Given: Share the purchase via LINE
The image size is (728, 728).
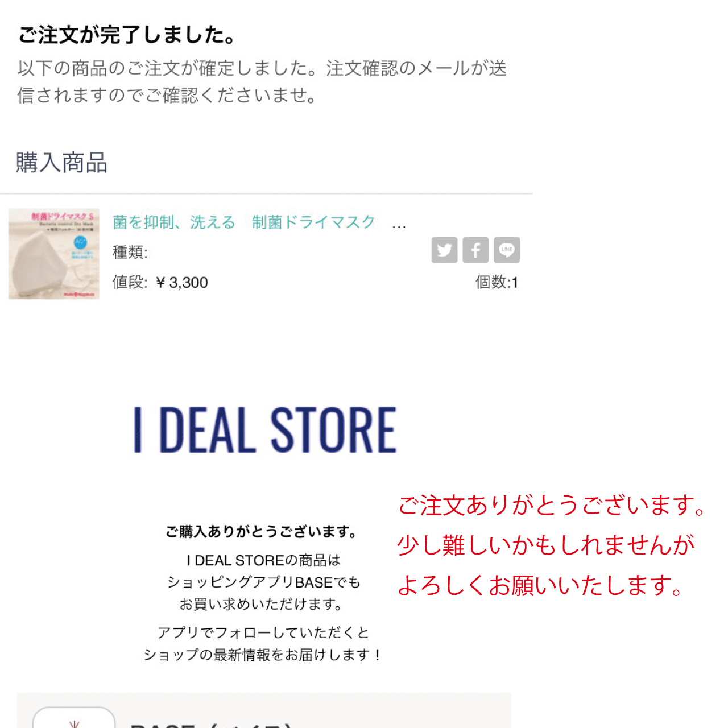Looking at the screenshot, I should pos(507,250).
